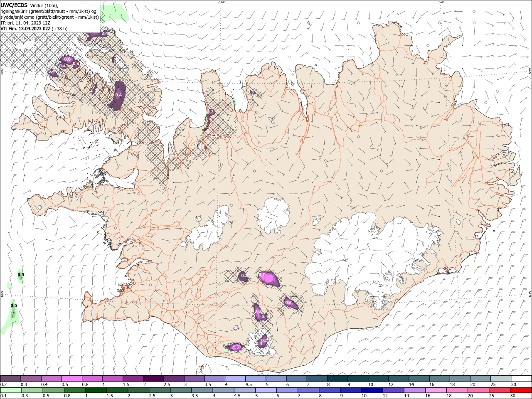This screenshot has width=532, height=399.
Task: Select the medium green 0.5 swatch in the lower row
Action: (53, 390)
